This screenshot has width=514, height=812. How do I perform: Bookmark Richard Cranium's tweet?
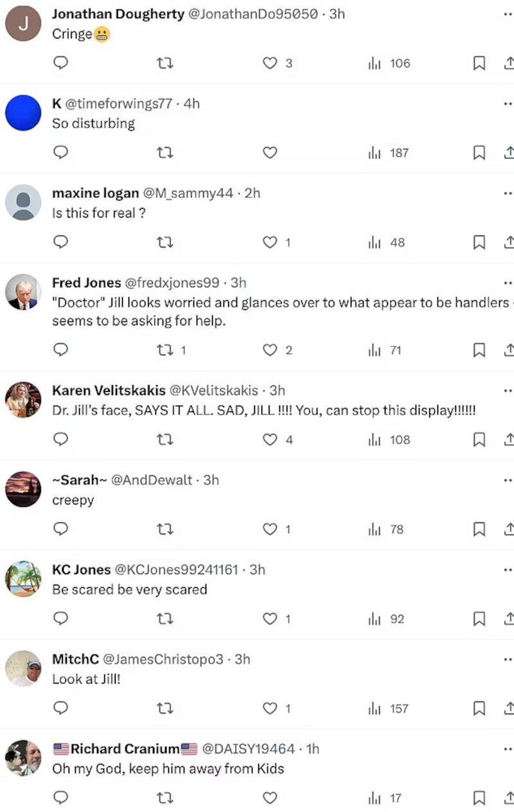tap(479, 798)
